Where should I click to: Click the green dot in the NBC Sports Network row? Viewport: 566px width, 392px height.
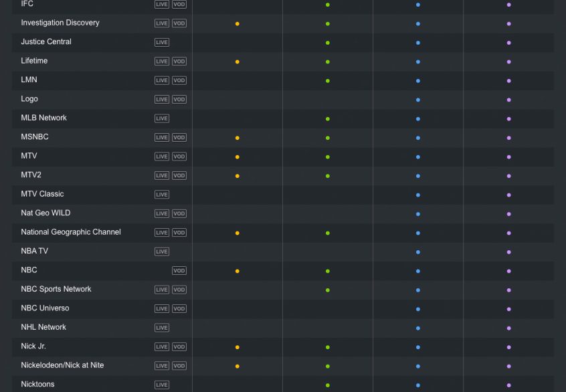[x=327, y=290]
